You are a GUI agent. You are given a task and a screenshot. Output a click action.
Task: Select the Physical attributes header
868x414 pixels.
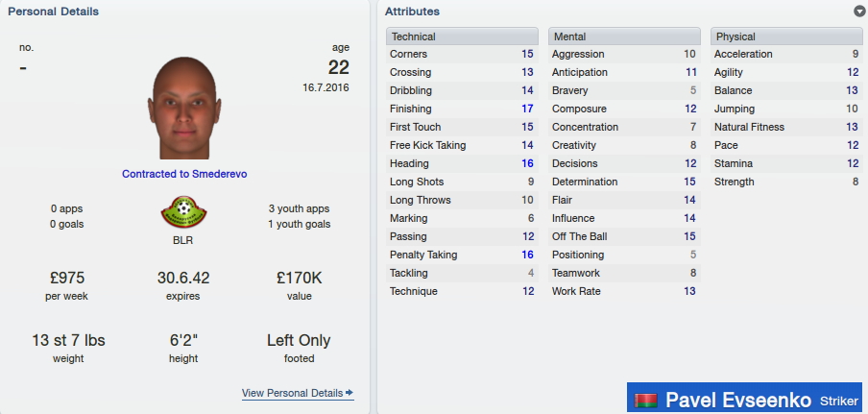pos(786,37)
